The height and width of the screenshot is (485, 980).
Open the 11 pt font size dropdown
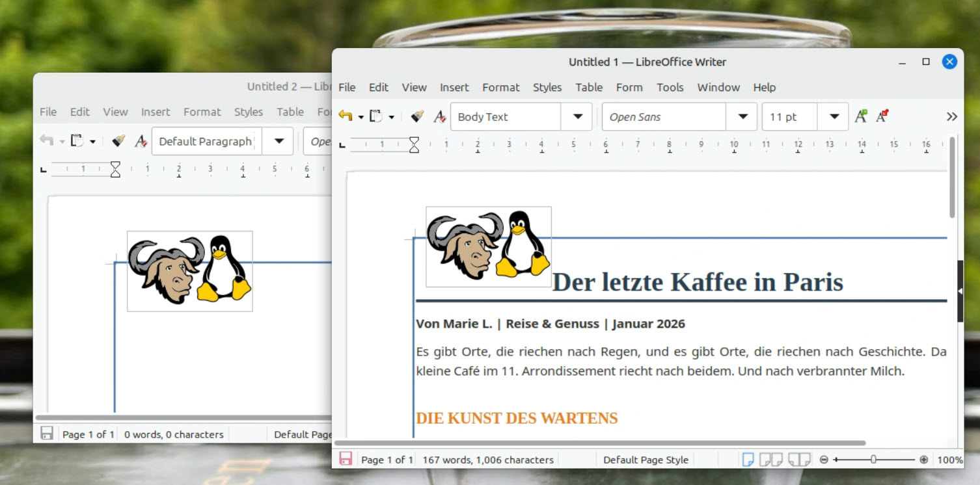coord(834,117)
